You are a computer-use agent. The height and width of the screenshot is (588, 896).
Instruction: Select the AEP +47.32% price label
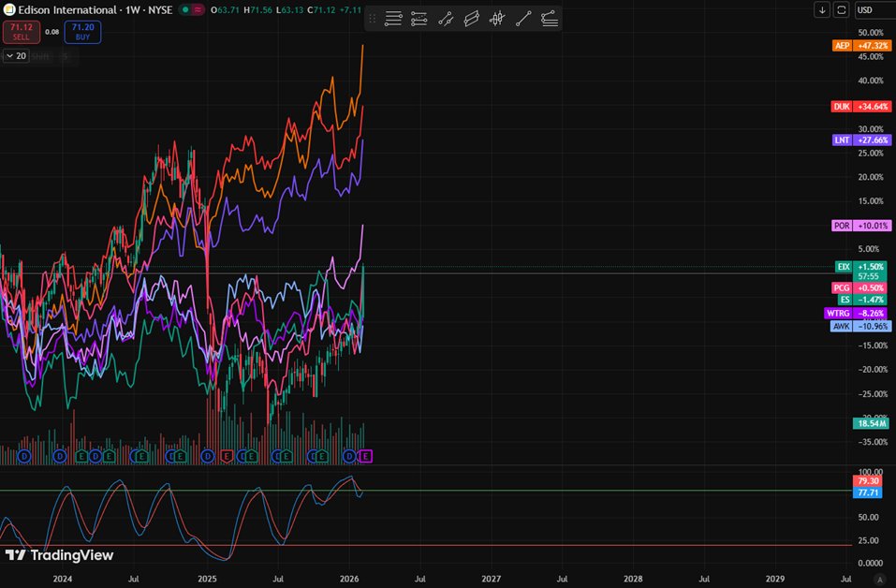pyautogui.click(x=861, y=45)
